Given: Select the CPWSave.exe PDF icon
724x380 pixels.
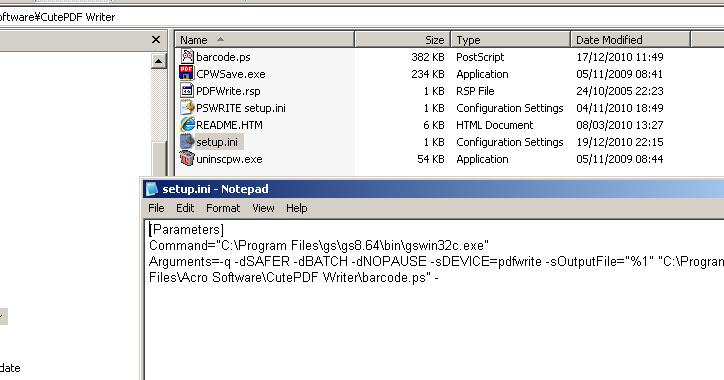Looking at the screenshot, I should (x=187, y=73).
